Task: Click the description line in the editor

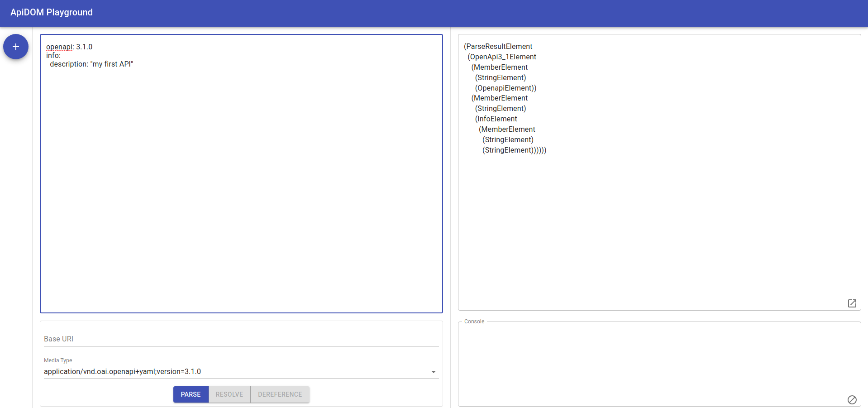Action: (91, 64)
